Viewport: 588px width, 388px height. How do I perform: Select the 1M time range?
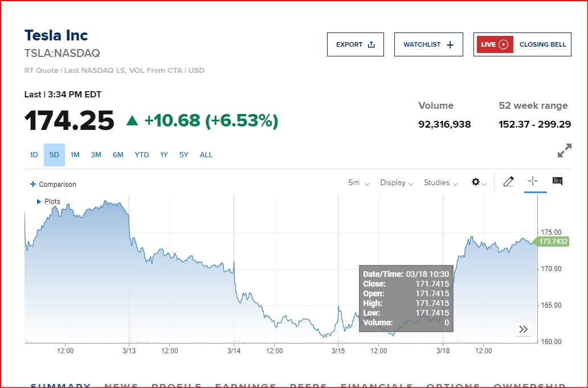point(75,155)
